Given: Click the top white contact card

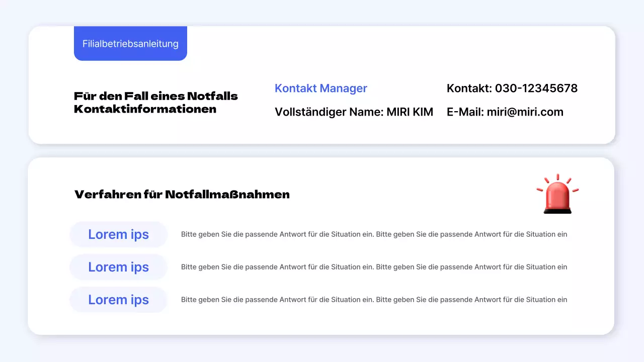Looking at the screenshot, I should (x=322, y=85).
